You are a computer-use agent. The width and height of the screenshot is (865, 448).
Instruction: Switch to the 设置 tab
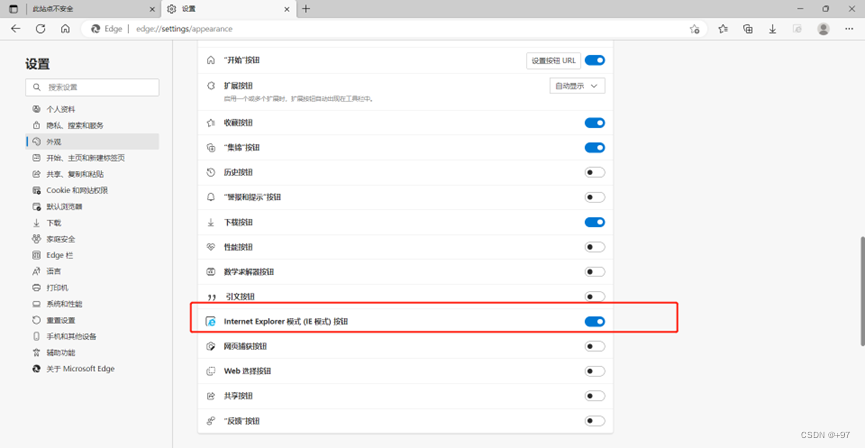pyautogui.click(x=228, y=9)
